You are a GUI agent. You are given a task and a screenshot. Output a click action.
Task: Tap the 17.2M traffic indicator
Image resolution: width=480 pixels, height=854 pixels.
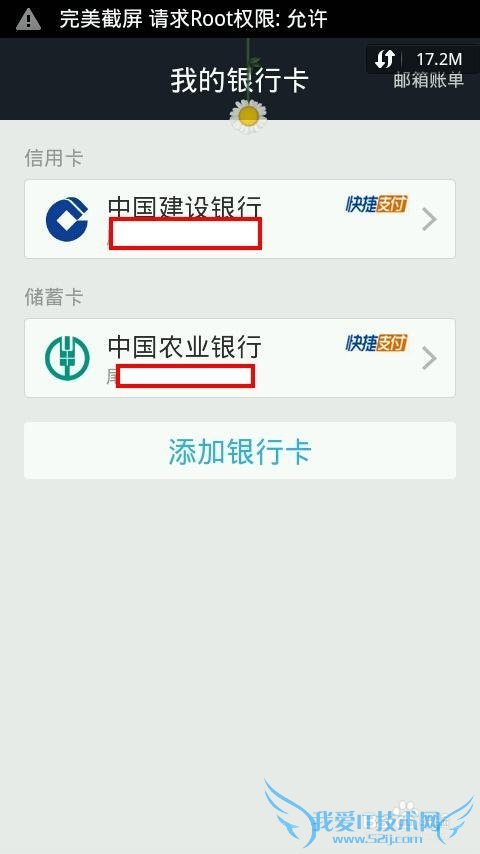(x=439, y=59)
